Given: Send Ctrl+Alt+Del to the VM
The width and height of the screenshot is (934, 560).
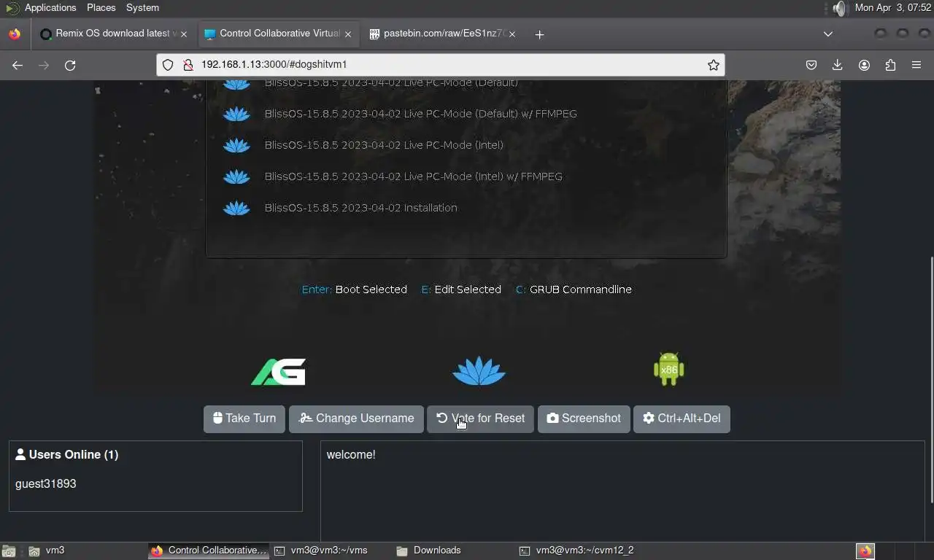Looking at the screenshot, I should (682, 419).
